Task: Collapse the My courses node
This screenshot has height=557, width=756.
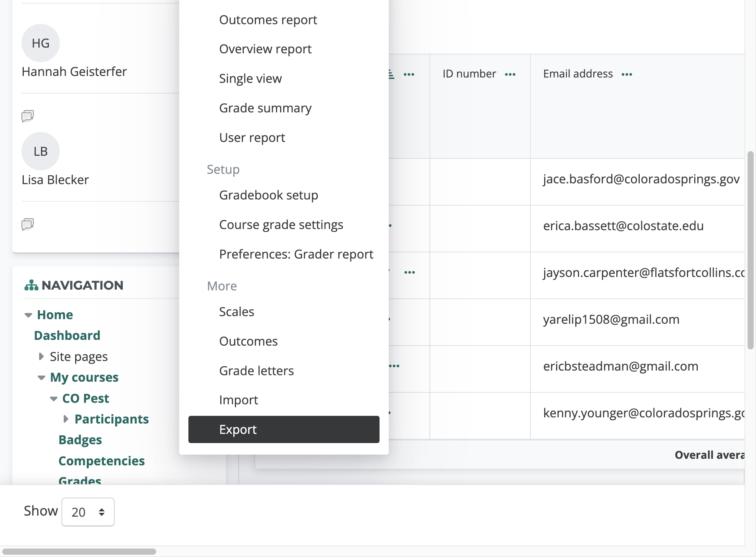Action: click(41, 377)
